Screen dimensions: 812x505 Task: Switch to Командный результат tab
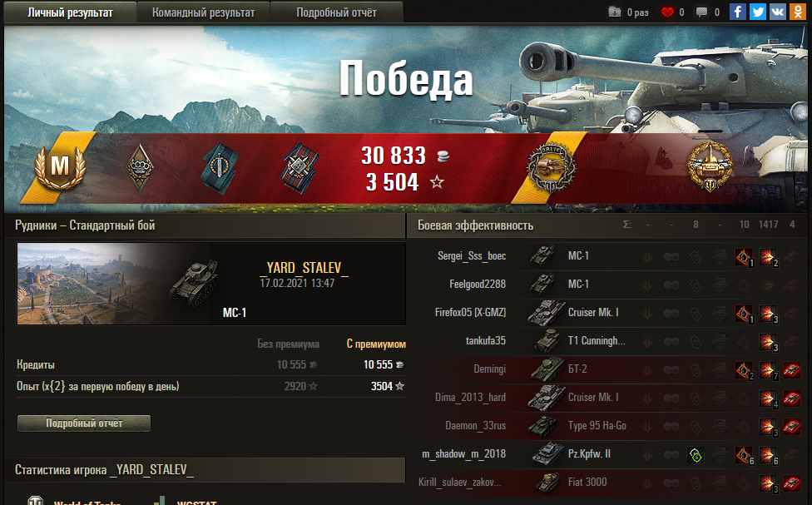point(204,12)
